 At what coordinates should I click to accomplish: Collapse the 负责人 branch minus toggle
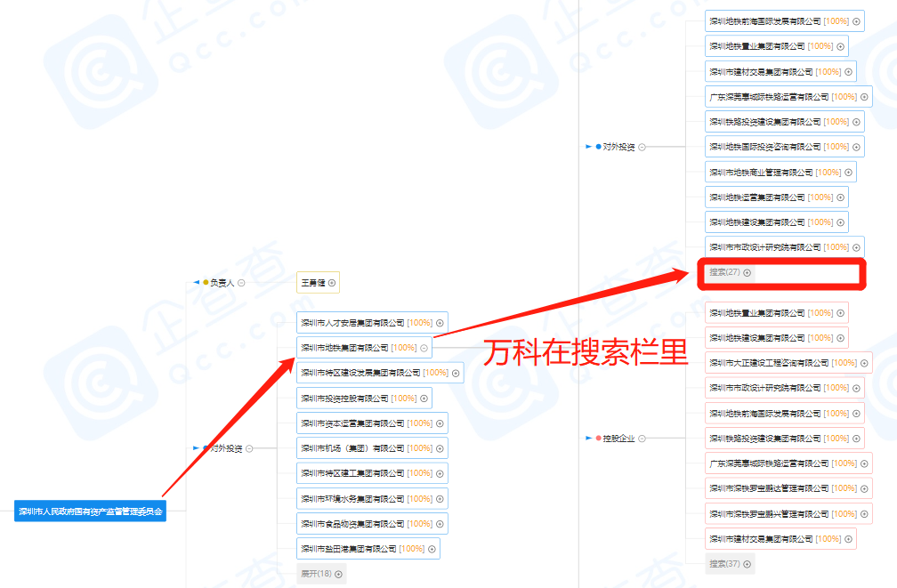coord(241,283)
